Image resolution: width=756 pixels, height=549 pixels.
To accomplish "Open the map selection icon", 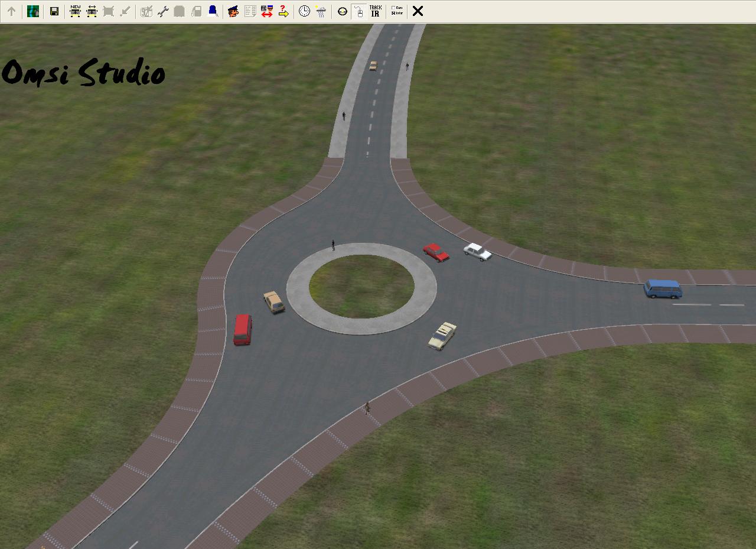I will point(33,11).
